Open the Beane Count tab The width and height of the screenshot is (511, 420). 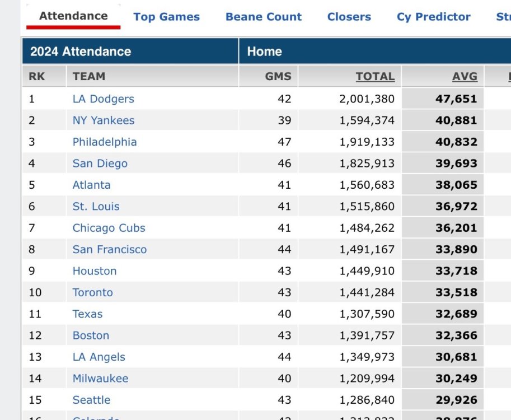pyautogui.click(x=264, y=17)
